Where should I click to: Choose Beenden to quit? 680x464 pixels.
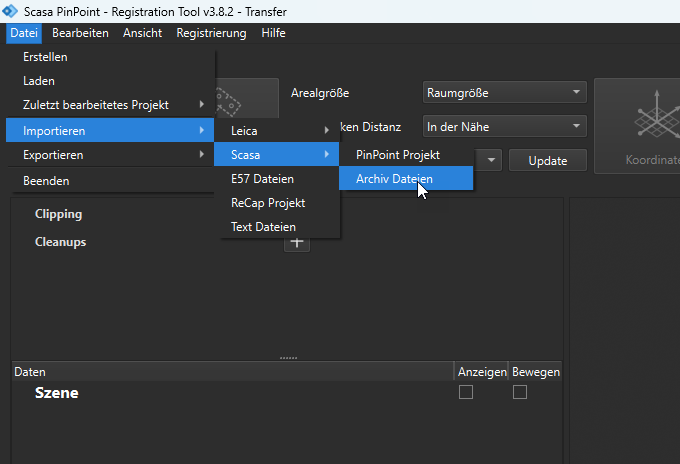pos(111,181)
